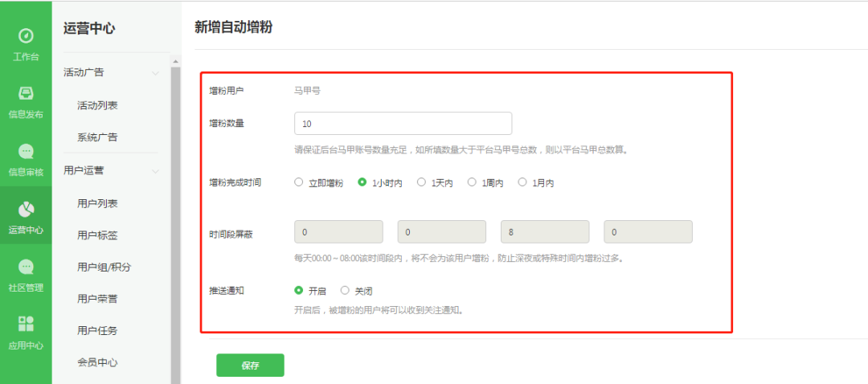Pick the 1周内 radio option
868x384 pixels.
tap(473, 182)
